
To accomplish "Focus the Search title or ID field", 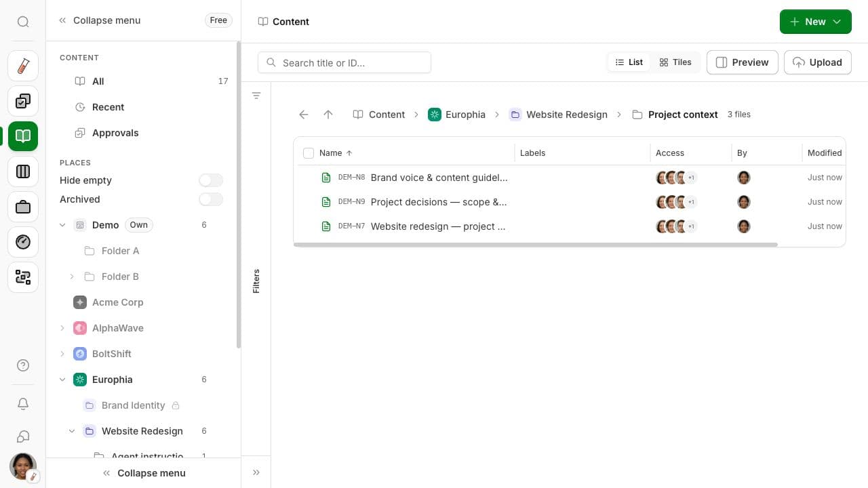I will click(x=344, y=62).
